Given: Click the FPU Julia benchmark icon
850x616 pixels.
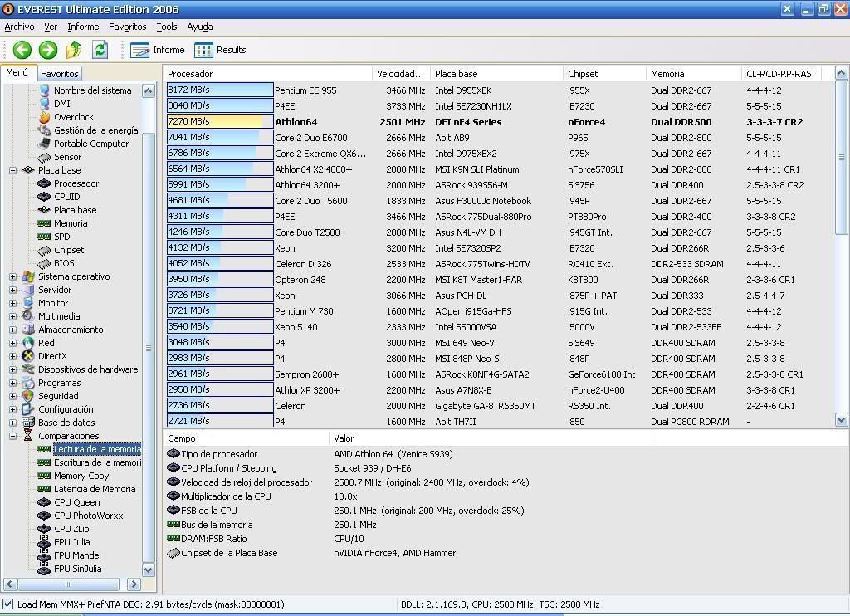Looking at the screenshot, I should [x=44, y=542].
